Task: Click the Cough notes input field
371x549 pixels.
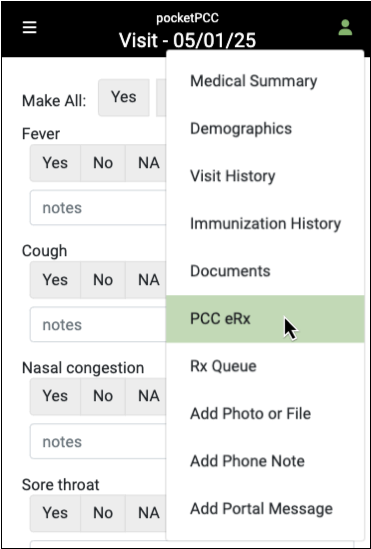Action: [98, 325]
